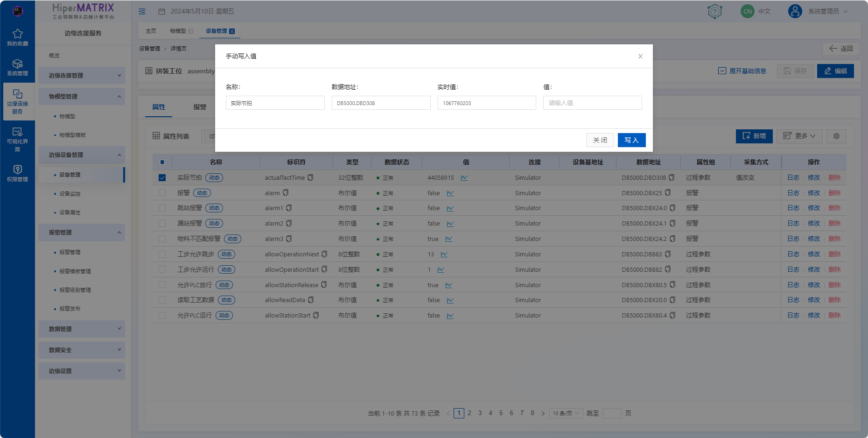Open trend chart for 实际节拍 value
Viewport: 868px width, 438px height.
coord(464,178)
